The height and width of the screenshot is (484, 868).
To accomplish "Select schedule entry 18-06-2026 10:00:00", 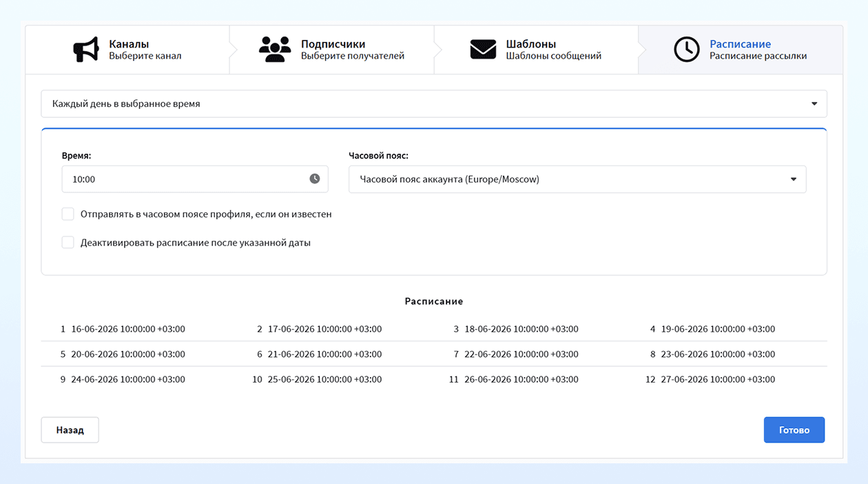I will point(521,329).
